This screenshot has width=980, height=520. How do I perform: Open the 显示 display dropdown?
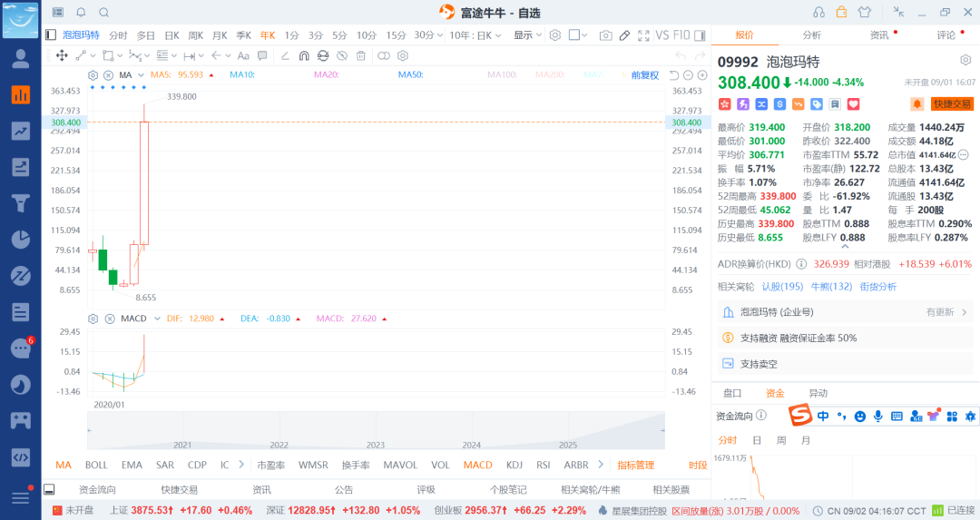(527, 35)
